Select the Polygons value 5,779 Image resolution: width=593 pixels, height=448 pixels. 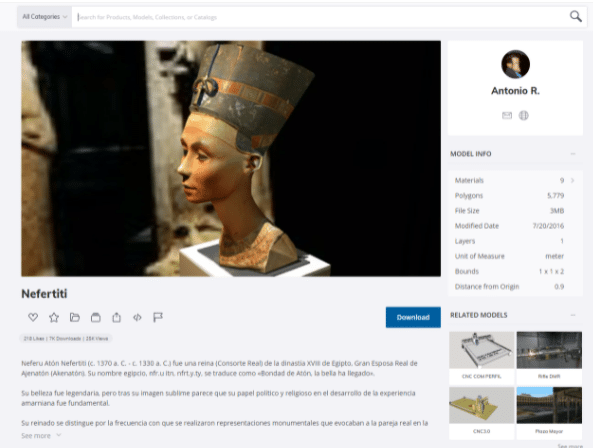555,195
